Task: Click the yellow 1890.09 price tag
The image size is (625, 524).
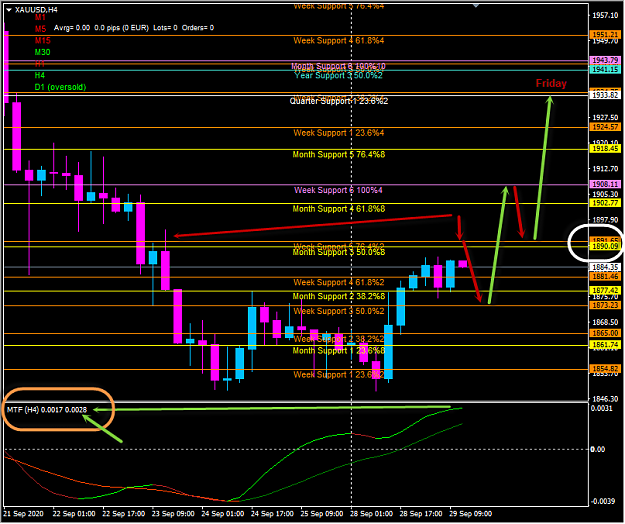Action: (x=605, y=247)
